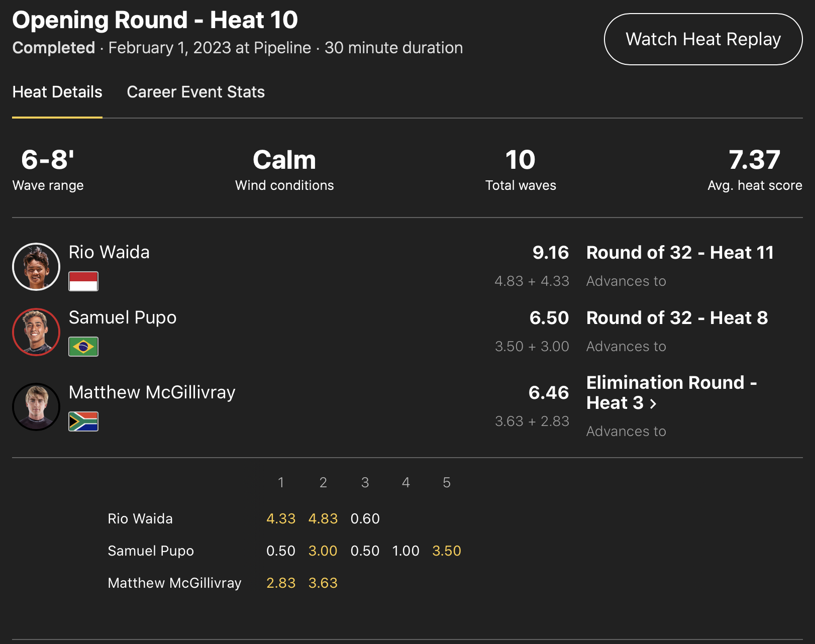The height and width of the screenshot is (644, 815).
Task: Click Rio Waida's 4.83 wave score
Action: coord(323,518)
